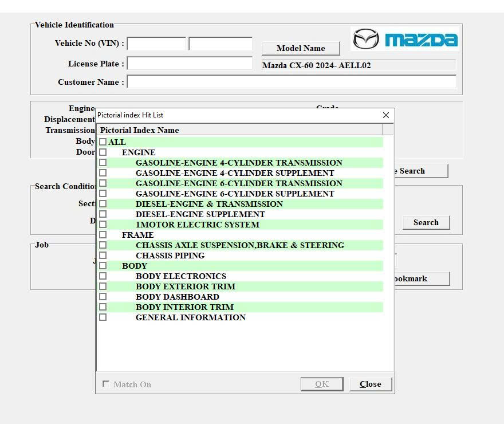The width and height of the screenshot is (504, 424).
Task: Click the Search button in Search Condition
Action: click(426, 222)
